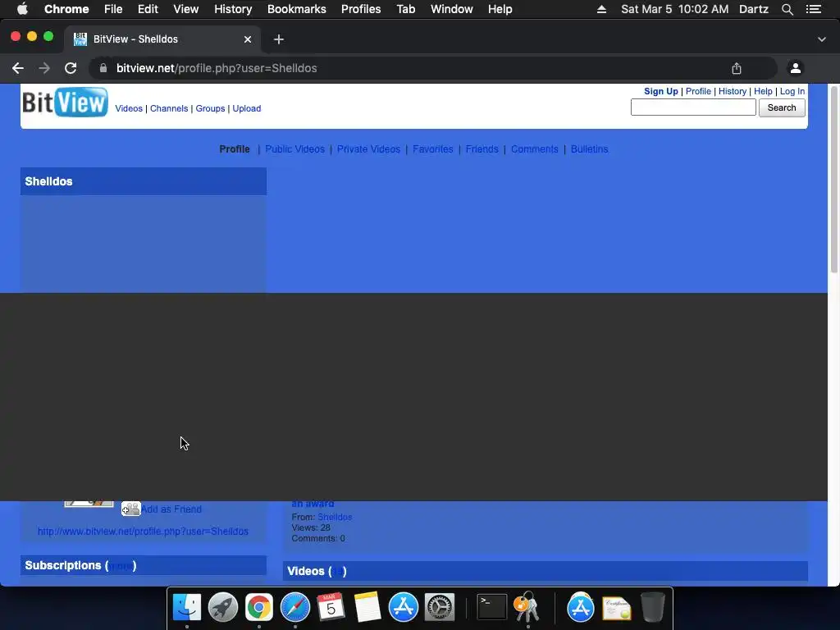Screen dimensions: 840x630
Task: Open the Help menu in the menu bar
Action: [500, 9]
